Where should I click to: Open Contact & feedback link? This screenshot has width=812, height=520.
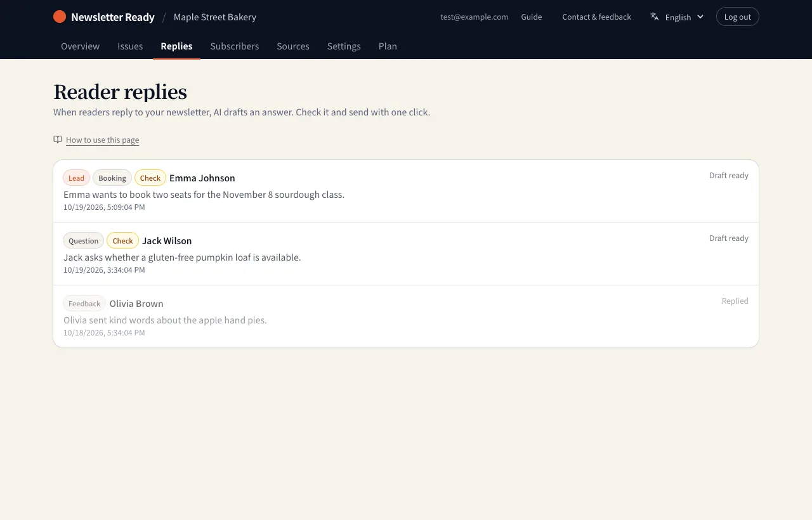coord(596,16)
